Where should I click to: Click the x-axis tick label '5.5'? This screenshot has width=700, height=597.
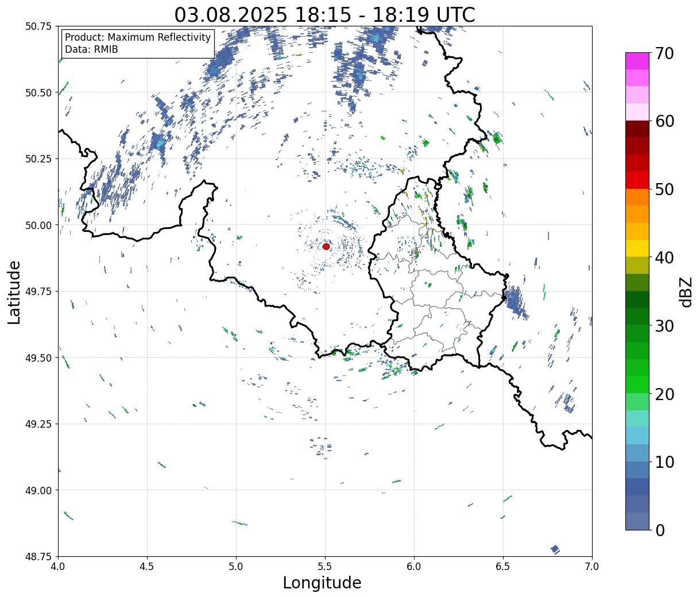pyautogui.click(x=325, y=566)
